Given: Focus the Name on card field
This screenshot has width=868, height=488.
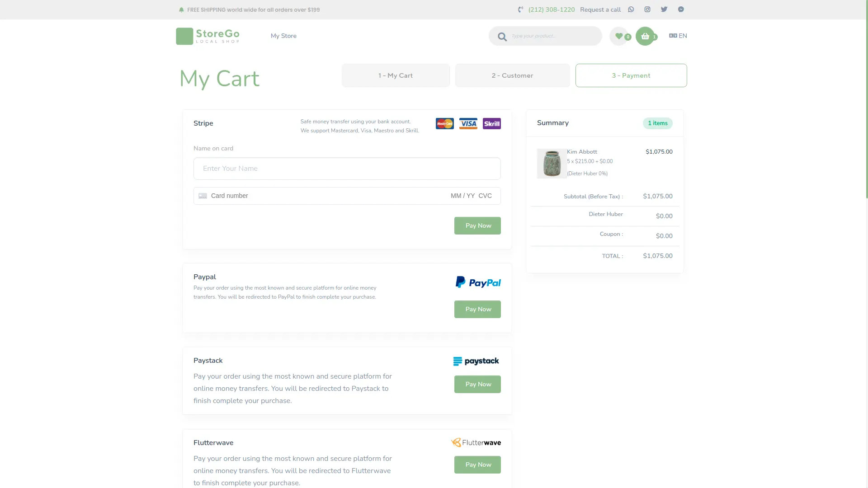Looking at the screenshot, I should [x=347, y=169].
